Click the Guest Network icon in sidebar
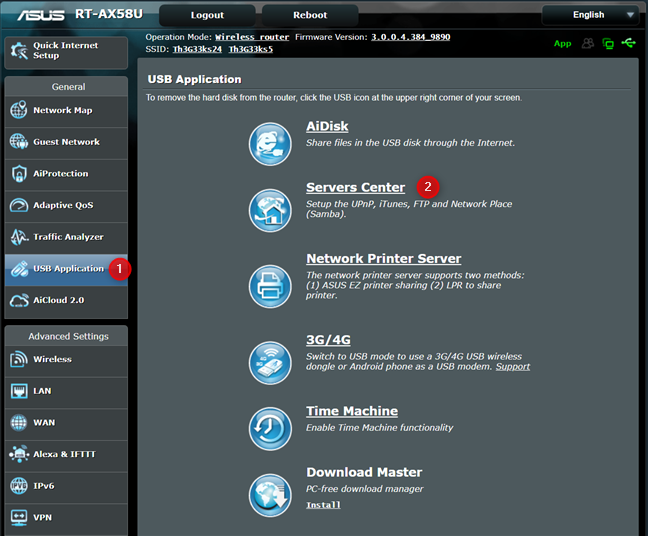 (x=19, y=141)
